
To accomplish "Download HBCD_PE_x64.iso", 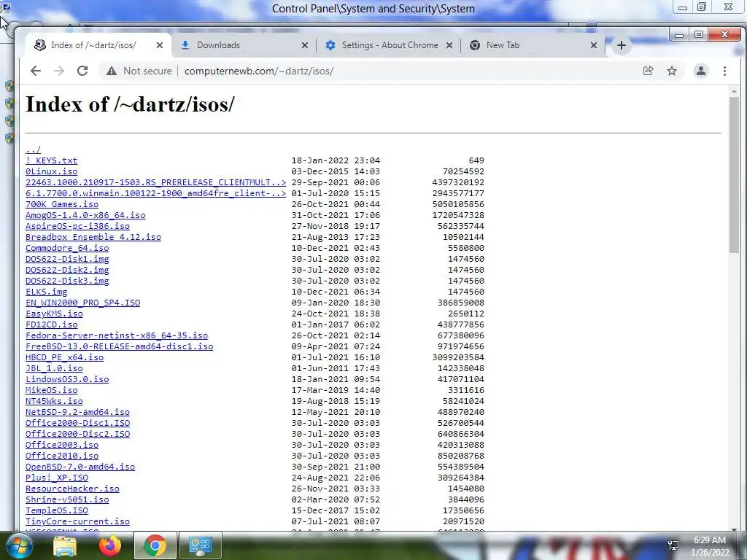I will click(x=65, y=357).
